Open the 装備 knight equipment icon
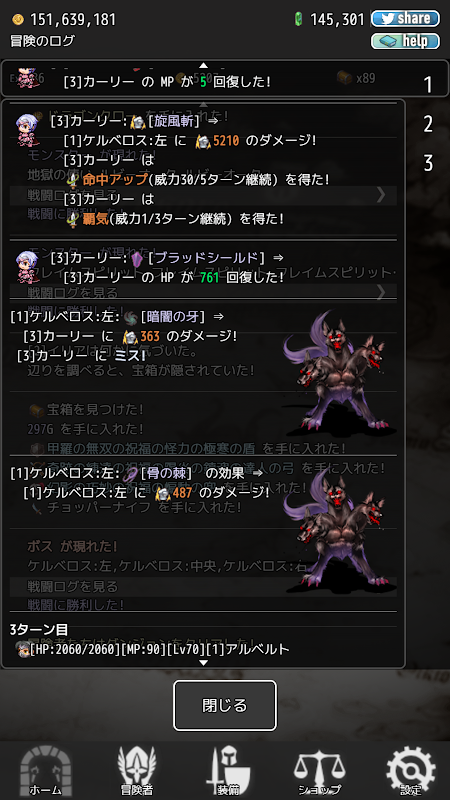This screenshot has width=450, height=800. click(x=228, y=771)
